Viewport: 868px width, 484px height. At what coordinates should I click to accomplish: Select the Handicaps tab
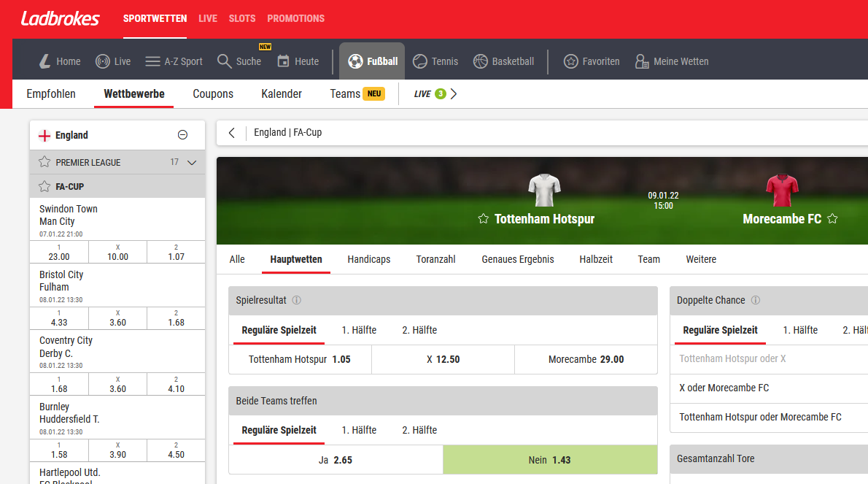pyautogui.click(x=368, y=259)
